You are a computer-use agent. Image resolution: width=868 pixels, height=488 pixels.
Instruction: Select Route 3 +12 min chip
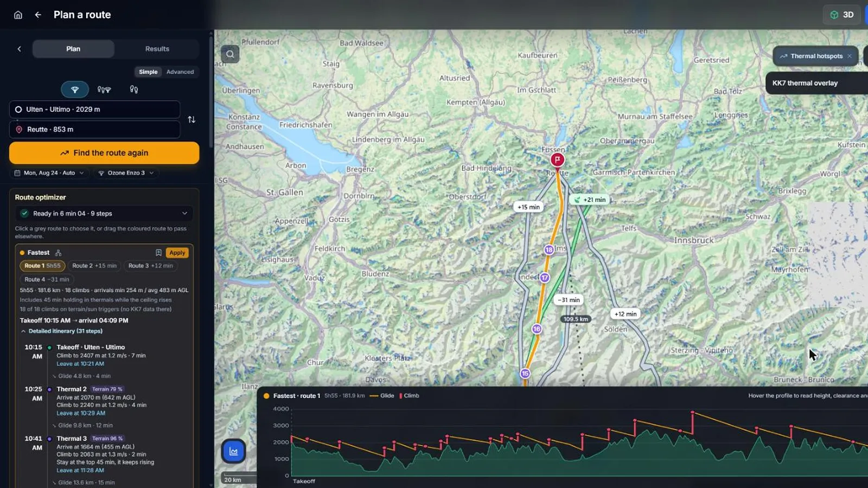(150, 266)
